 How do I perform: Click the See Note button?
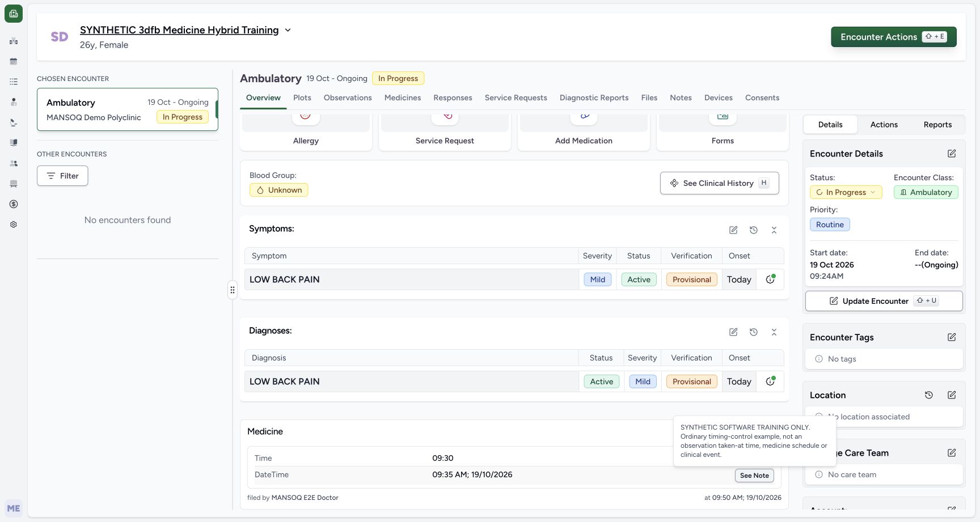click(x=754, y=476)
